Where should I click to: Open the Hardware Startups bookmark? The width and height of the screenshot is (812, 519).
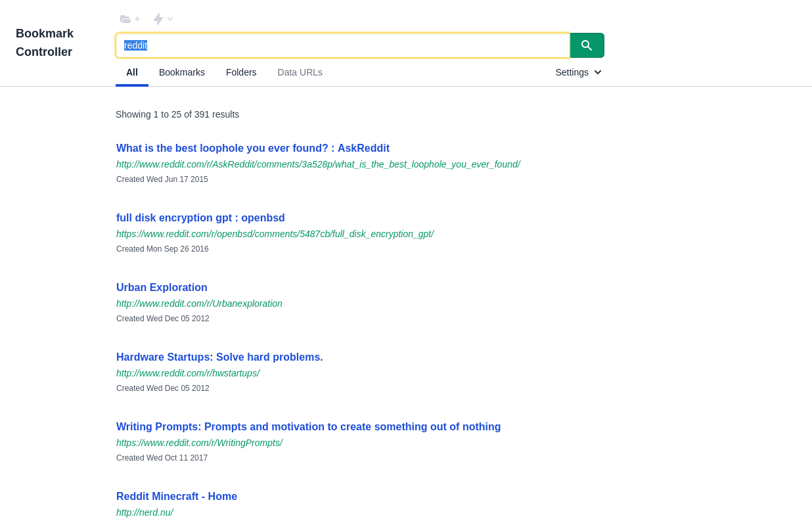click(x=219, y=357)
